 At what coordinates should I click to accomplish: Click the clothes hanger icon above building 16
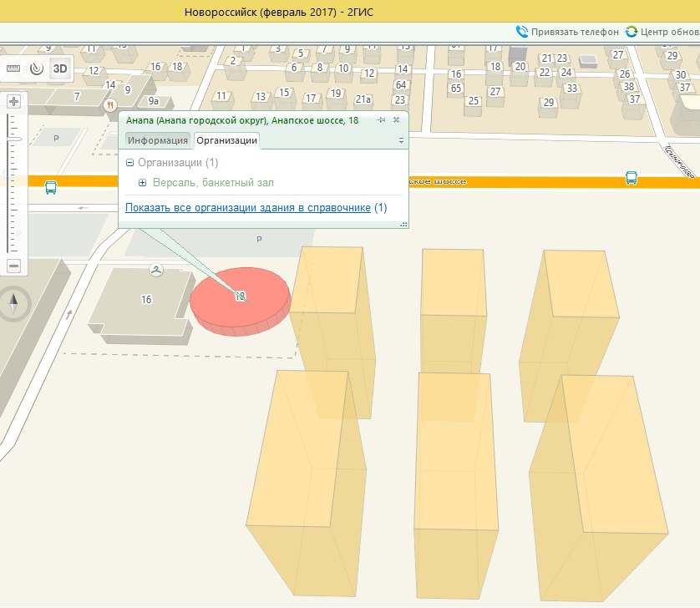[x=156, y=270]
